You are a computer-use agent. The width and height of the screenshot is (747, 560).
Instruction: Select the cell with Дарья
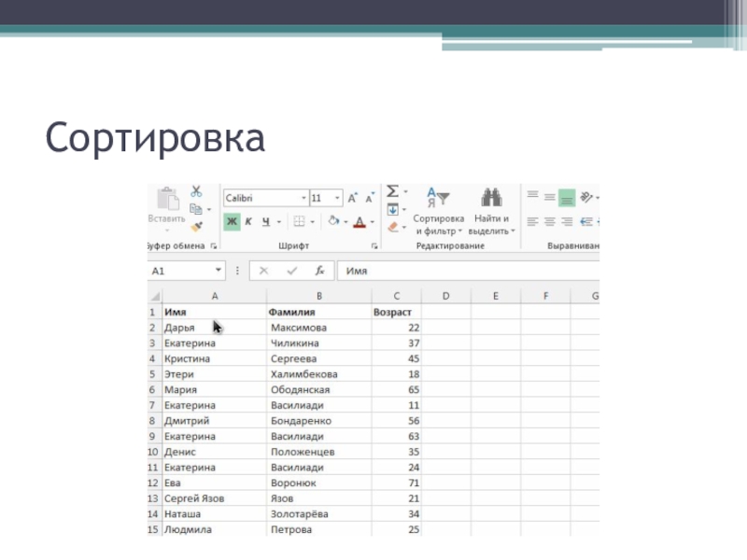(215, 328)
